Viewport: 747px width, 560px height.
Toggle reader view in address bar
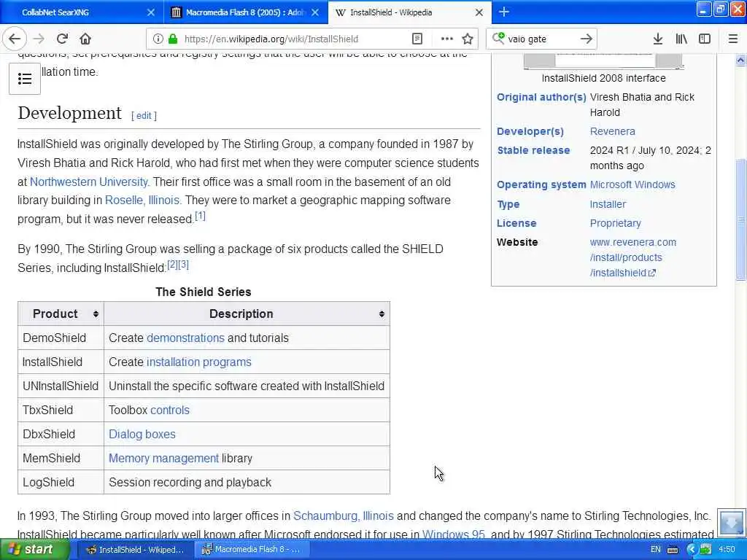pyautogui.click(x=417, y=39)
